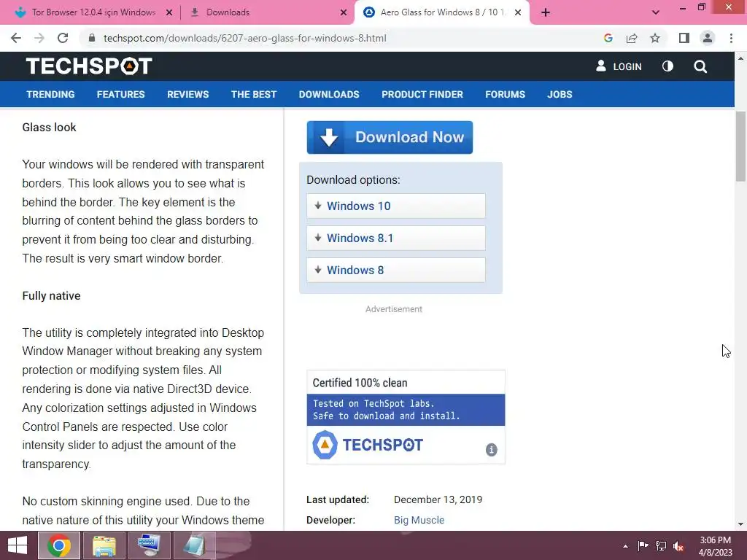Open the computer app in taskbar
The height and width of the screenshot is (560, 747).
click(x=149, y=545)
